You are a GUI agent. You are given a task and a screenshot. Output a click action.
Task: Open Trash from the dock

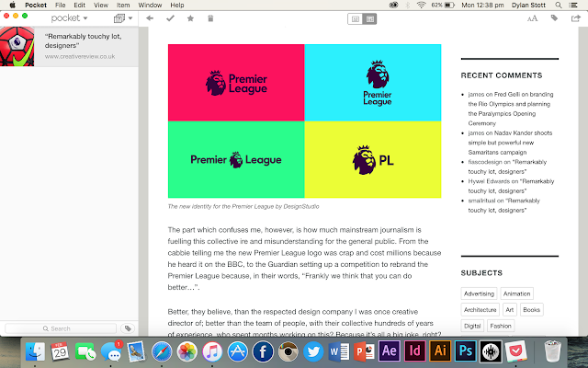click(552, 351)
